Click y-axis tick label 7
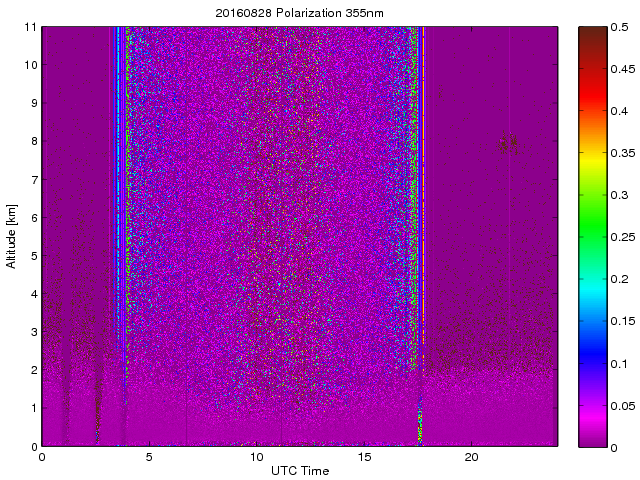The width and height of the screenshot is (640, 480). coord(34,180)
